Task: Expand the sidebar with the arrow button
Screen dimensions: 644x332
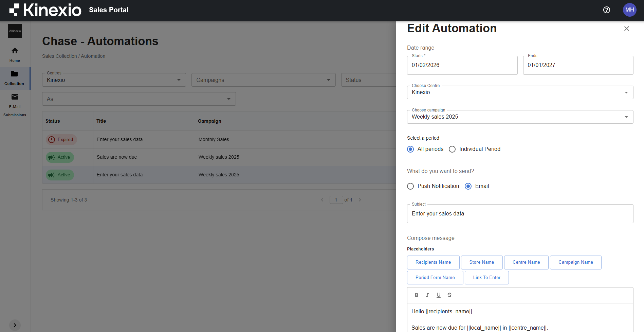Action: click(15, 325)
